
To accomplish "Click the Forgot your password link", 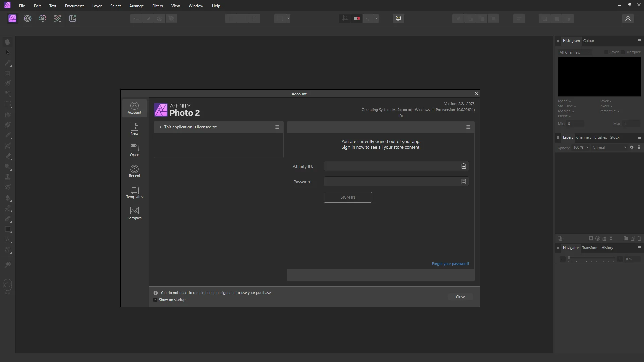I will coord(450,264).
